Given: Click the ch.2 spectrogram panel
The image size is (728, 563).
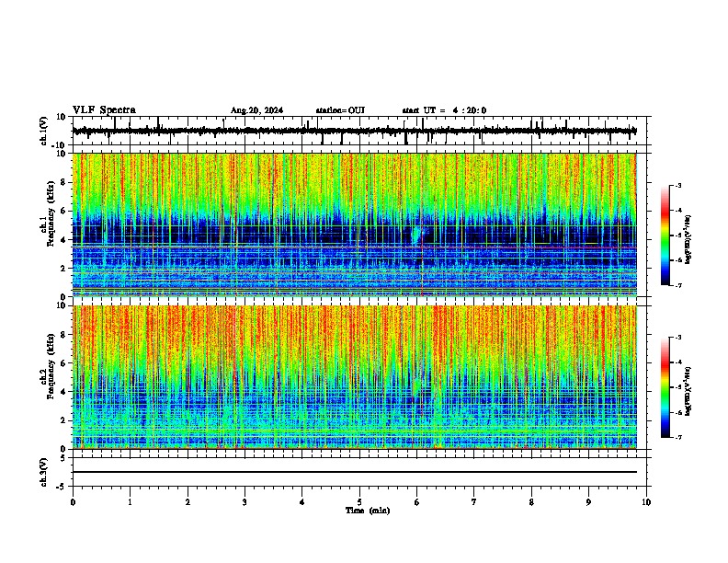Looking at the screenshot, I should (355, 377).
